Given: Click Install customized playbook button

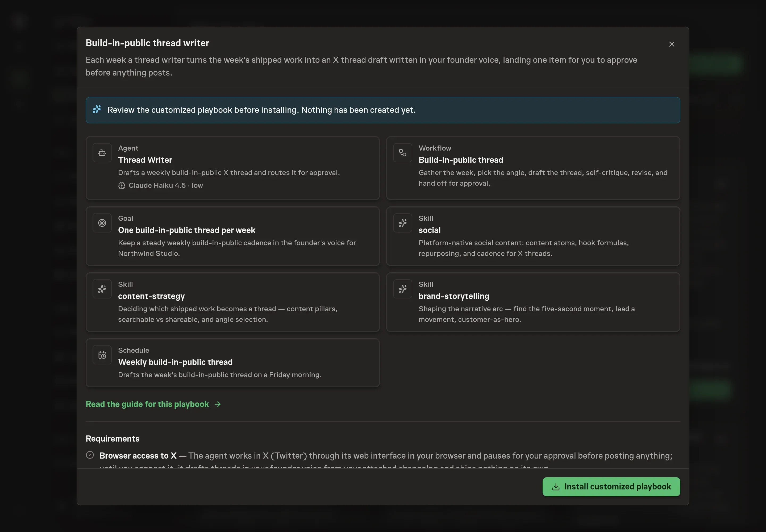Looking at the screenshot, I should pyautogui.click(x=611, y=487).
